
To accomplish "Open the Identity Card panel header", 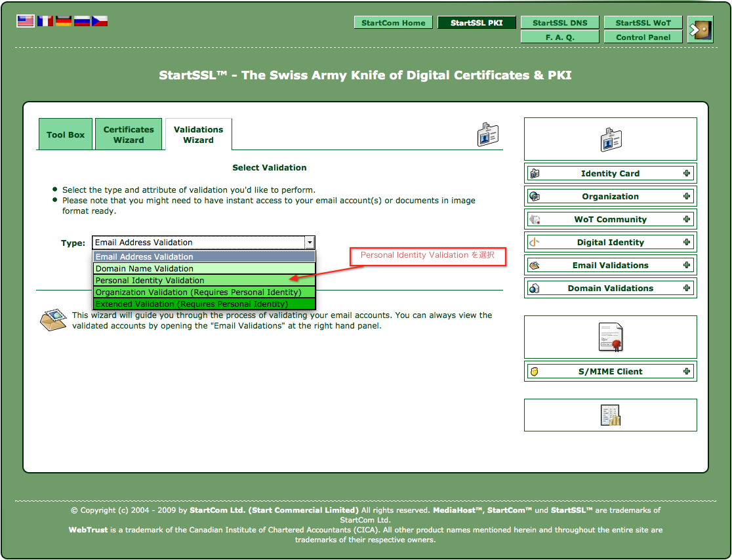I will (611, 174).
